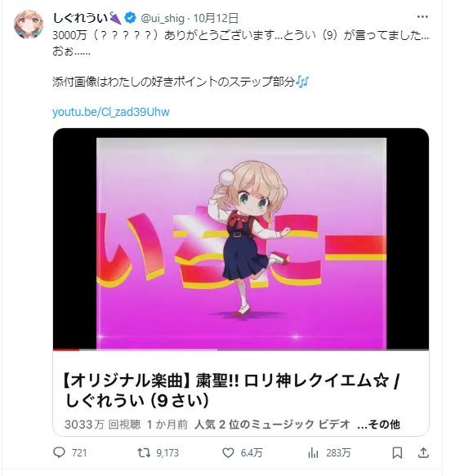Click the 9,173 retweet count
Image resolution: width=455 pixels, height=476 pixels.
(167, 453)
